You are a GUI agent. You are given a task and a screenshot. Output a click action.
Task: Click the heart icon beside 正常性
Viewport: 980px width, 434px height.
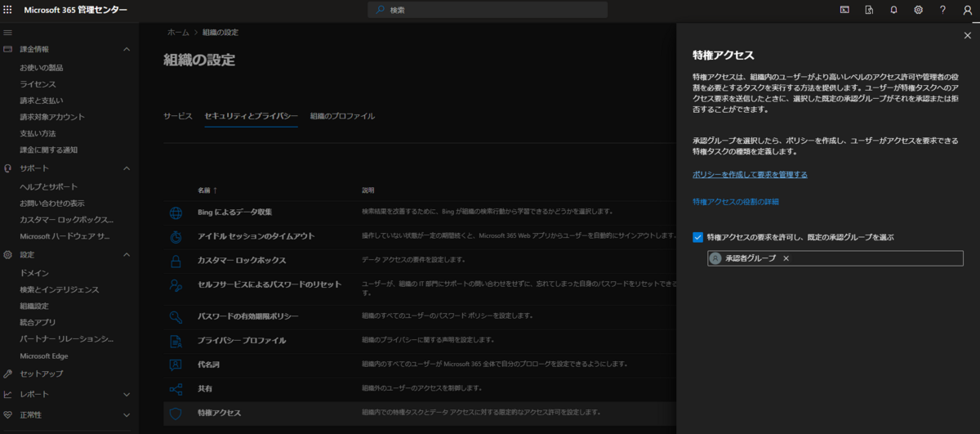click(8, 414)
